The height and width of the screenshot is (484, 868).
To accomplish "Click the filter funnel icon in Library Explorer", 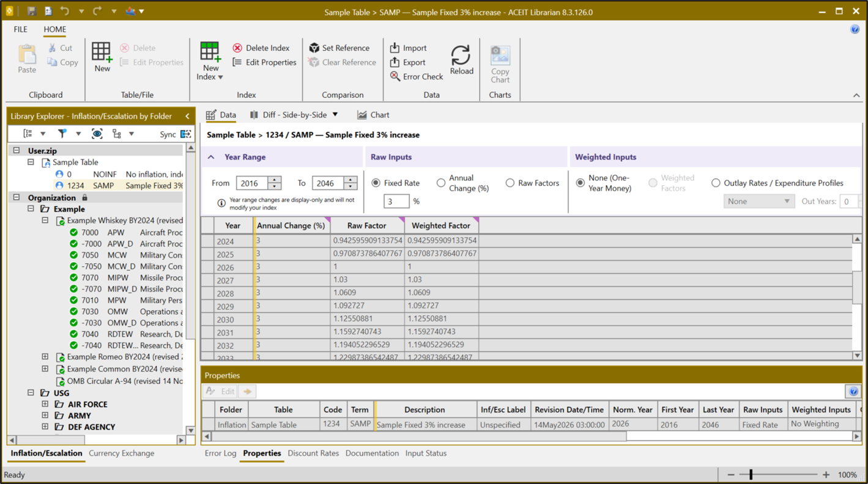I will coord(62,133).
